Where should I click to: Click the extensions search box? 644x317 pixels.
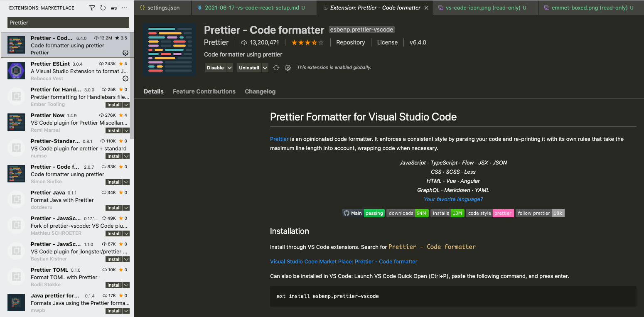tap(68, 22)
